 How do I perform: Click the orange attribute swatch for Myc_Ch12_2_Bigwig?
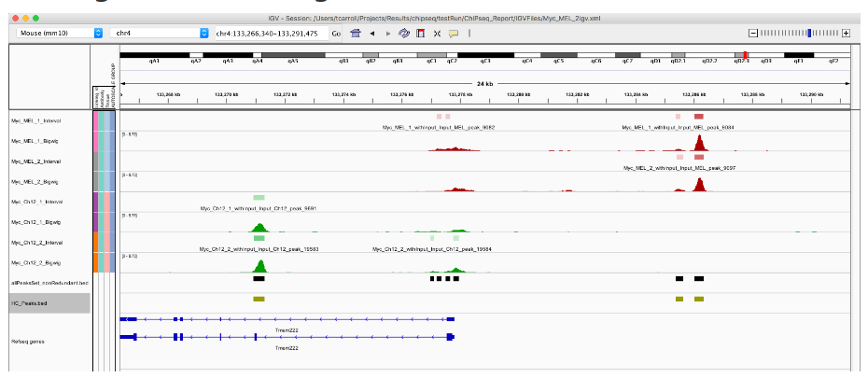point(96,262)
